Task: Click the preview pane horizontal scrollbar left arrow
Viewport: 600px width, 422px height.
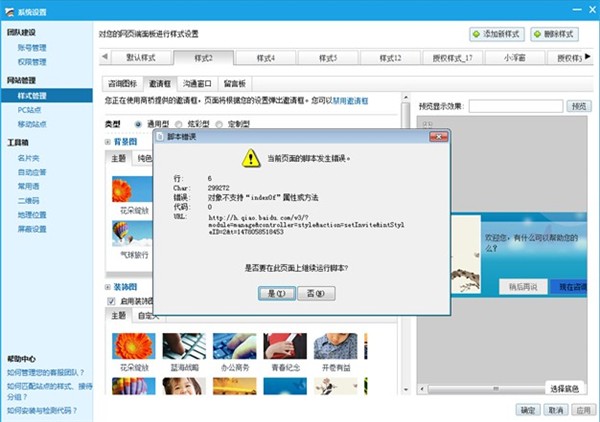Action: click(x=422, y=389)
